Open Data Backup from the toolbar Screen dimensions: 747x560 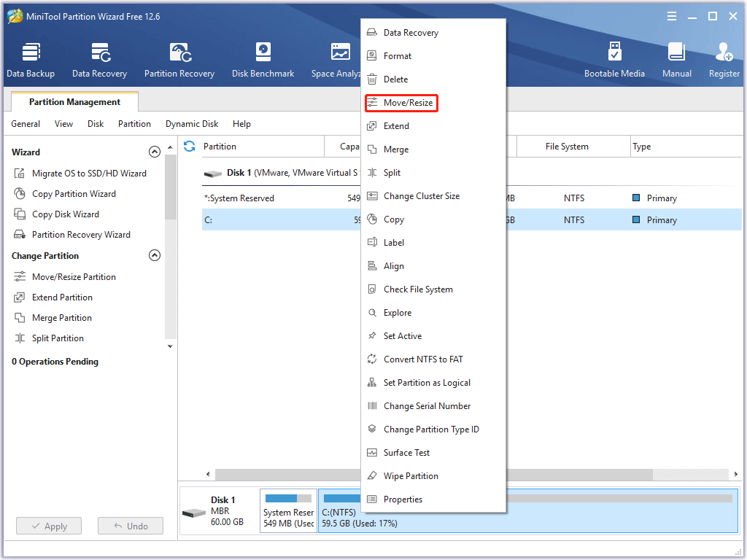pos(31,60)
